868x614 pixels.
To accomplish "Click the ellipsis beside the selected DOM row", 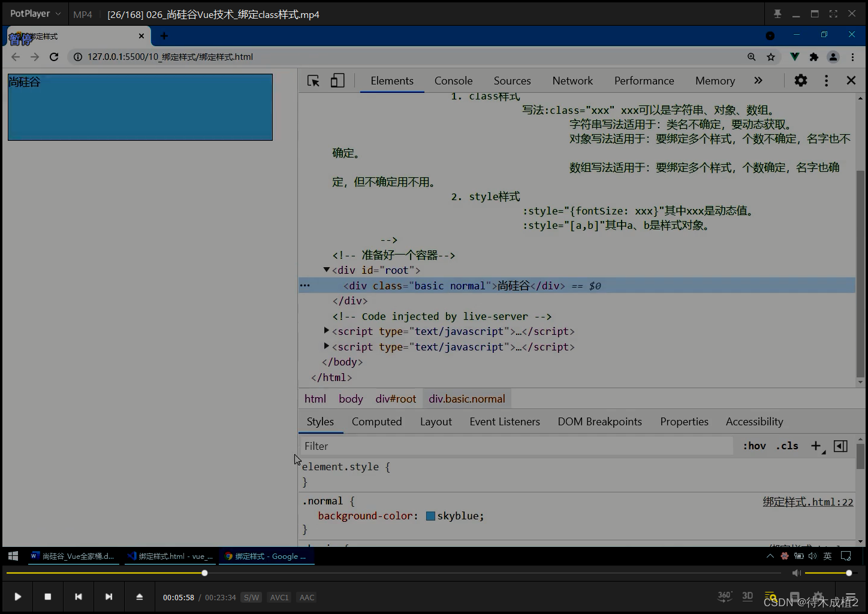I will pyautogui.click(x=305, y=286).
